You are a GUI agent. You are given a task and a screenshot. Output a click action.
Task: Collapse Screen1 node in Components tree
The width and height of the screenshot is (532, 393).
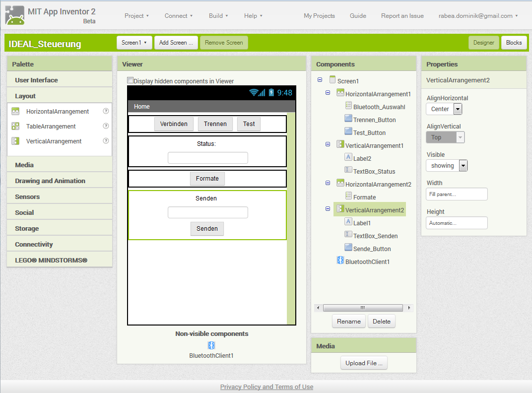pos(320,80)
